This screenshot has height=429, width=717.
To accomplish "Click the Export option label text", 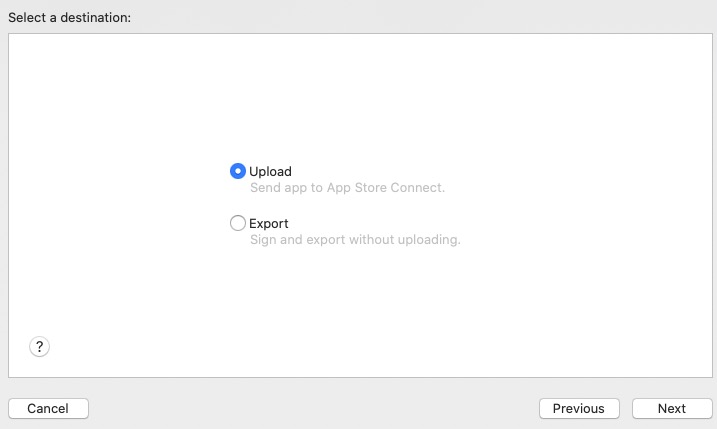I will pyautogui.click(x=269, y=224).
